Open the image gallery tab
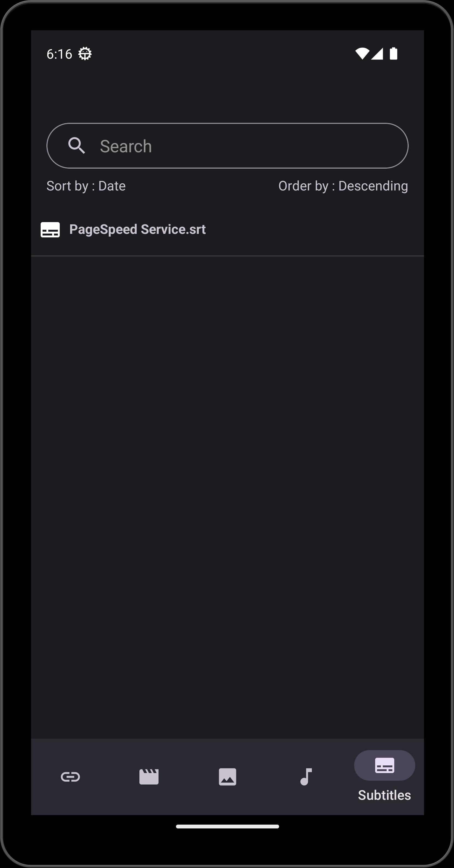This screenshot has height=868, width=454. click(227, 777)
